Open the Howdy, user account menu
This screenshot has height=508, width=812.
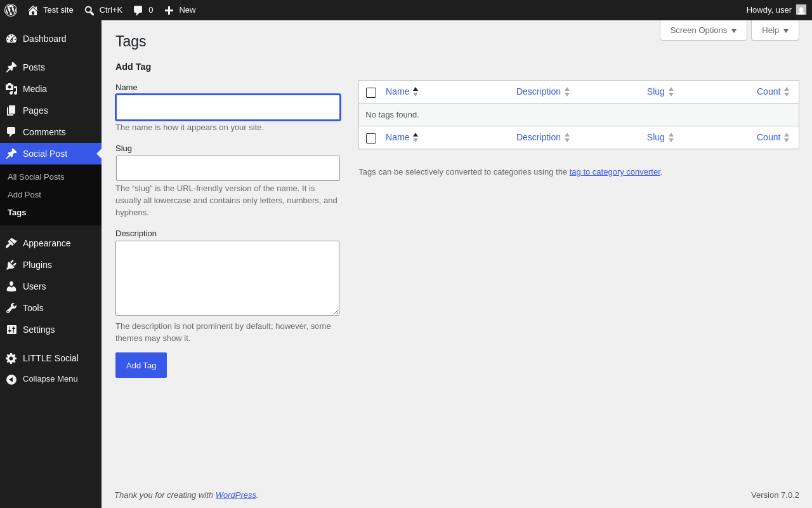(776, 10)
